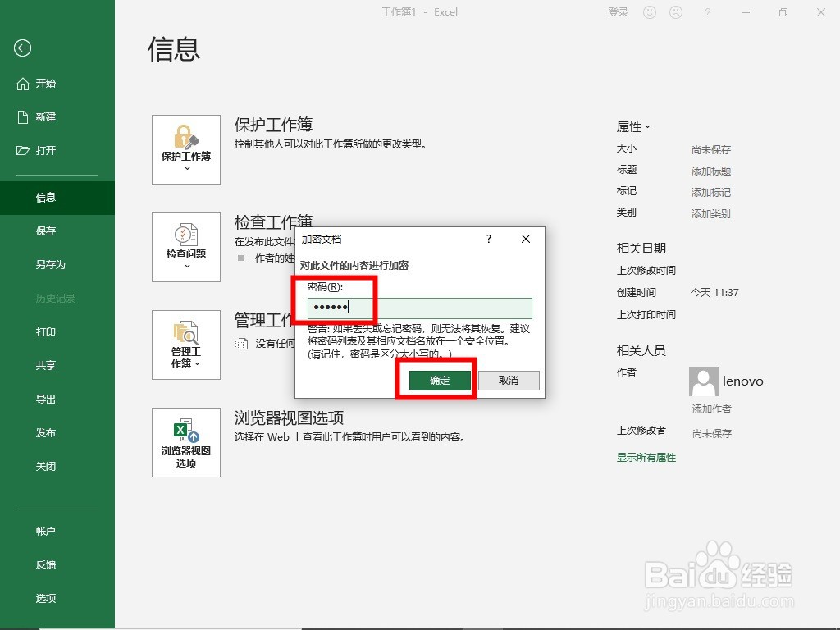Click 添加标题 to add a title
Viewport: 840px width, 630px height.
[x=711, y=171]
